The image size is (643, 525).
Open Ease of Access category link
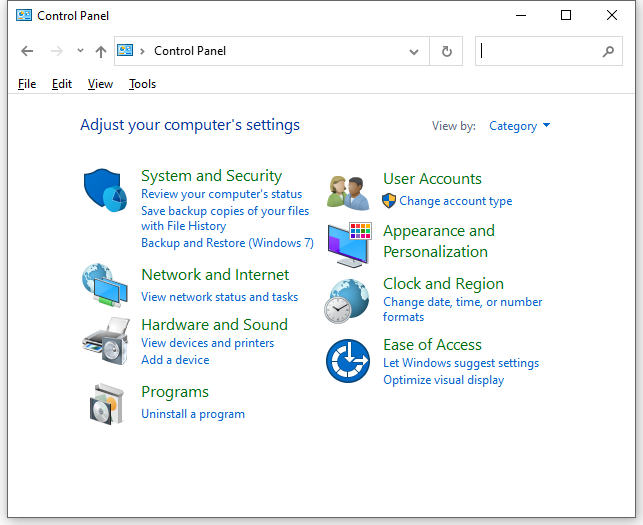pyautogui.click(x=432, y=345)
